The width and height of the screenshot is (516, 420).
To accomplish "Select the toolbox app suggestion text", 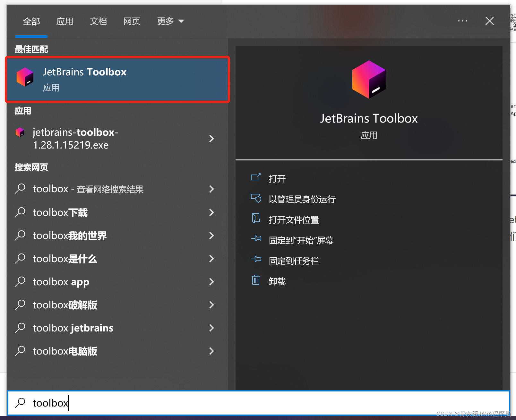I will 61,282.
